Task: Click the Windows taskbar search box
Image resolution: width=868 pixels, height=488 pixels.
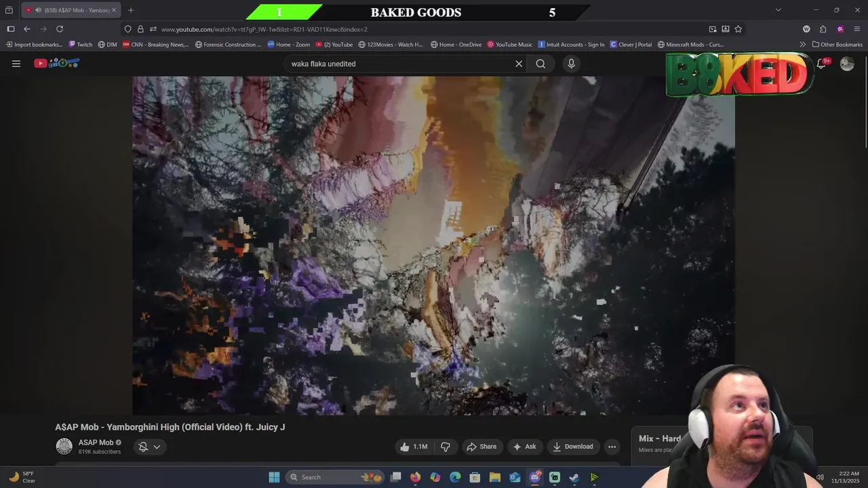Action: coord(335,477)
